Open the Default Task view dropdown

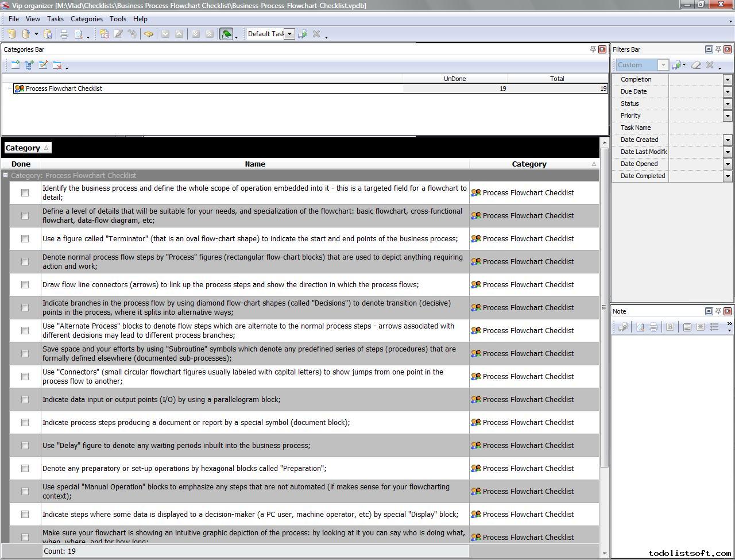coord(289,34)
